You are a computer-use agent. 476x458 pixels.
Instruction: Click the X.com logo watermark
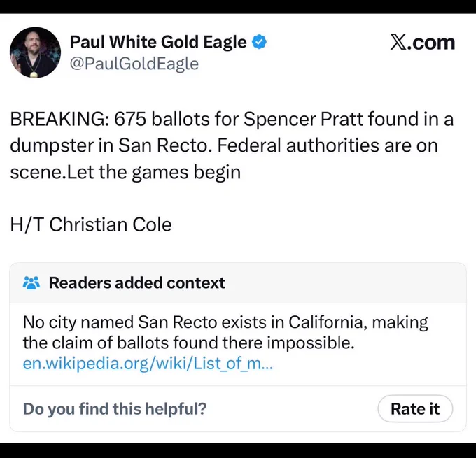pos(422,43)
